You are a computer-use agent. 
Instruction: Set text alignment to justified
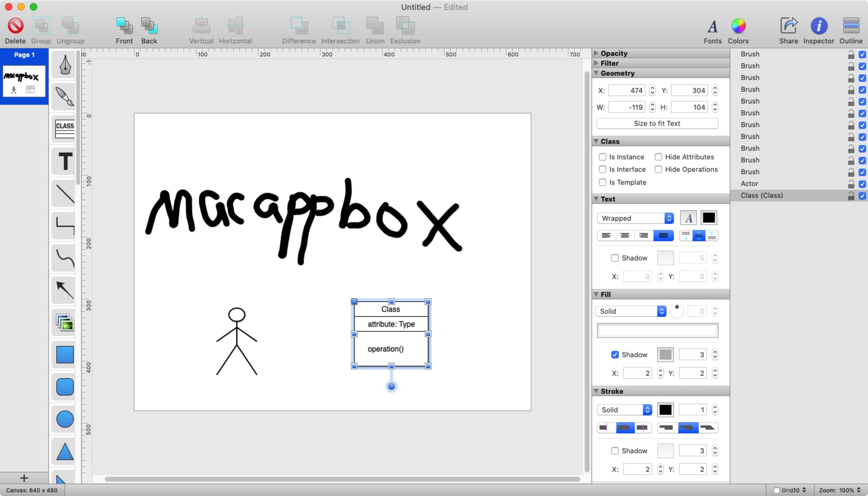click(x=663, y=236)
